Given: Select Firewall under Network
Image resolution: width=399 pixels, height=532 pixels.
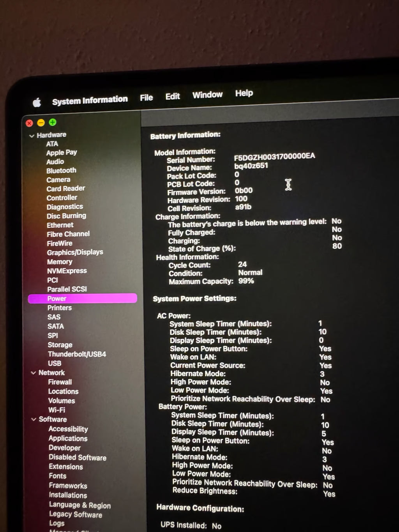Looking at the screenshot, I should tap(60, 382).
